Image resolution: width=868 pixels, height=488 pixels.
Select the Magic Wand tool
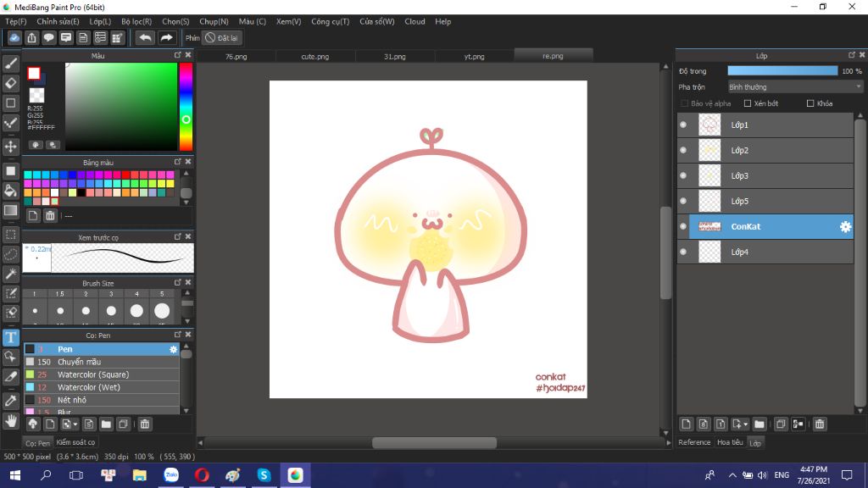tap(10, 274)
